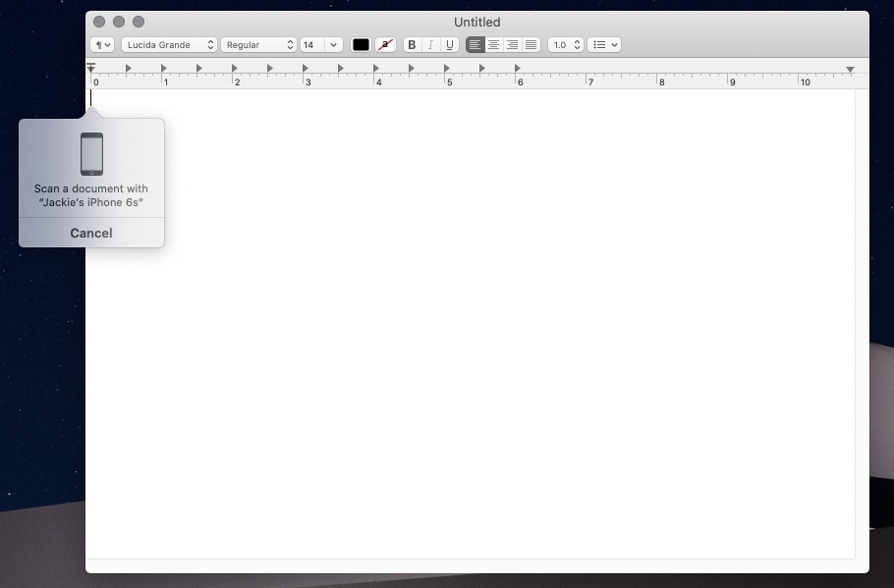Cancel the iPhone document scan

(x=91, y=233)
